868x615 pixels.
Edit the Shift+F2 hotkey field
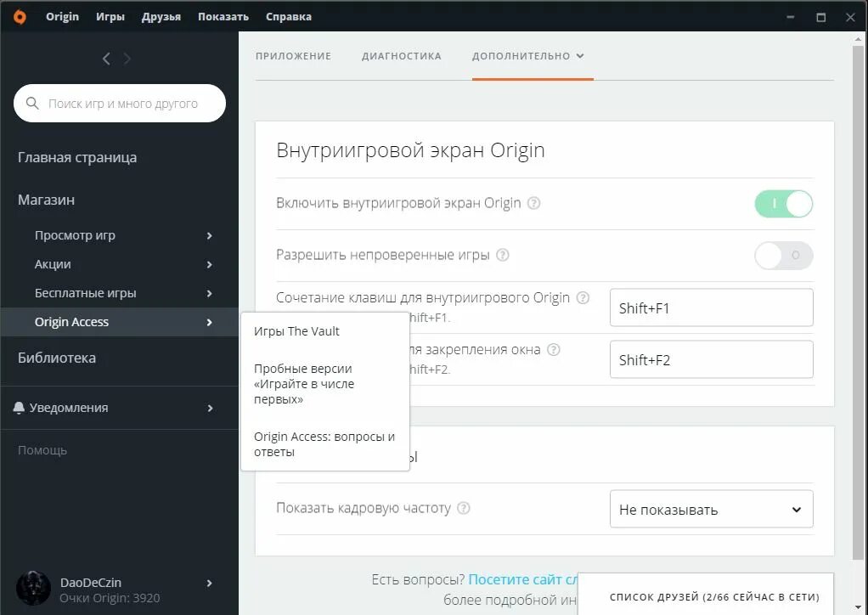pyautogui.click(x=712, y=360)
